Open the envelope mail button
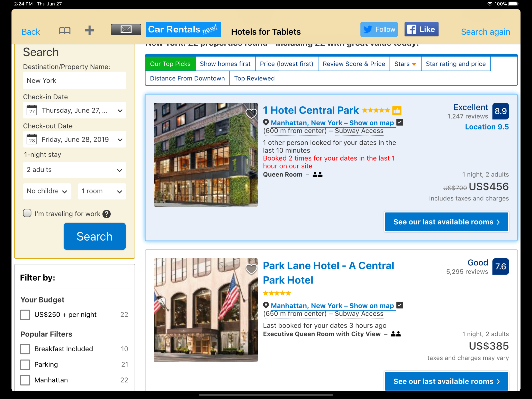This screenshot has width=532, height=399. 126,30
